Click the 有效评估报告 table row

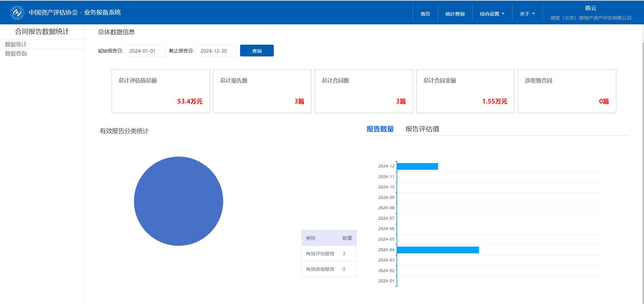[x=329, y=254]
